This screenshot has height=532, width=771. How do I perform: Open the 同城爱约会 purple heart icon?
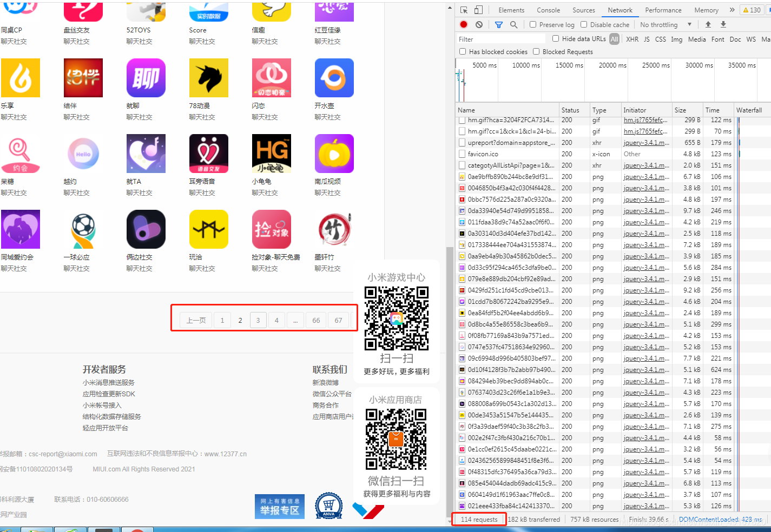pos(21,229)
